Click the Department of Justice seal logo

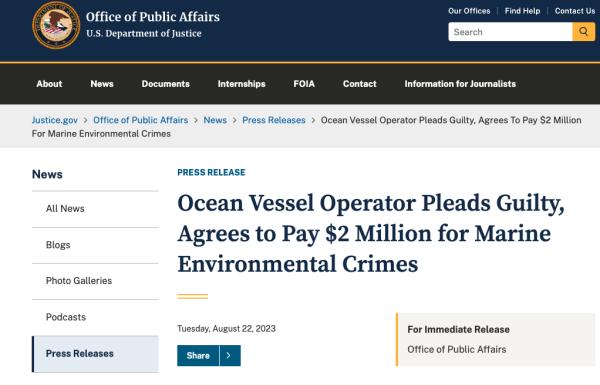(56, 25)
